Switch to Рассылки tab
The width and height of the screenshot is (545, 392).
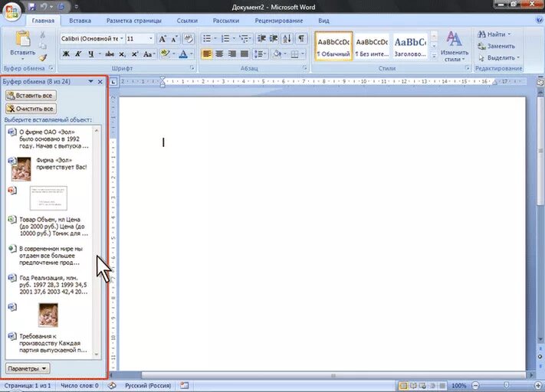[226, 21]
